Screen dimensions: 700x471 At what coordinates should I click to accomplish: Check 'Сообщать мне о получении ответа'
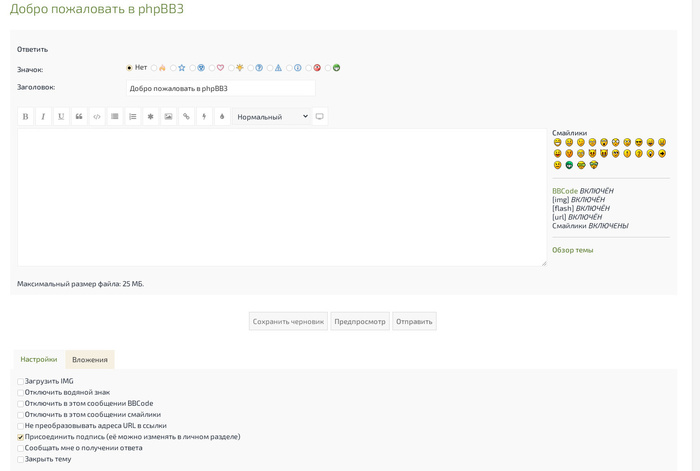coord(20,448)
